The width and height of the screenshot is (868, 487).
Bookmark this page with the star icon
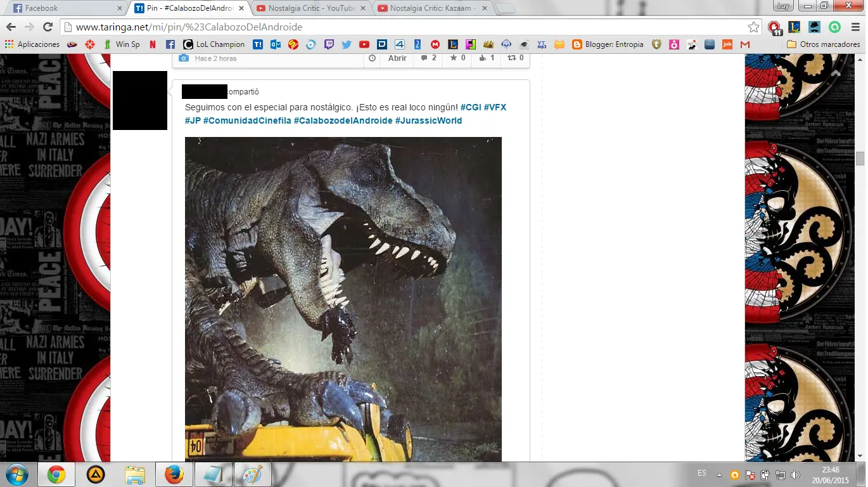[x=753, y=27]
